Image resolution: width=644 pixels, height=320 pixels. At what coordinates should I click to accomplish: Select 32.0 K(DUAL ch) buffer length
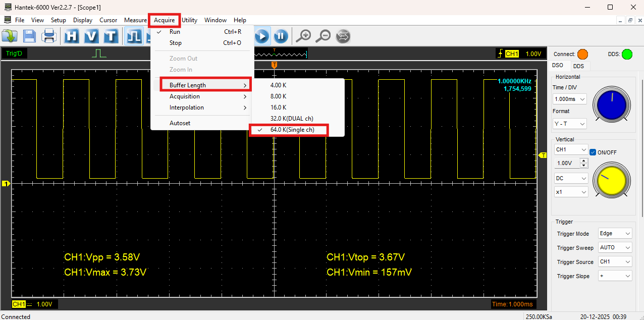click(x=298, y=119)
